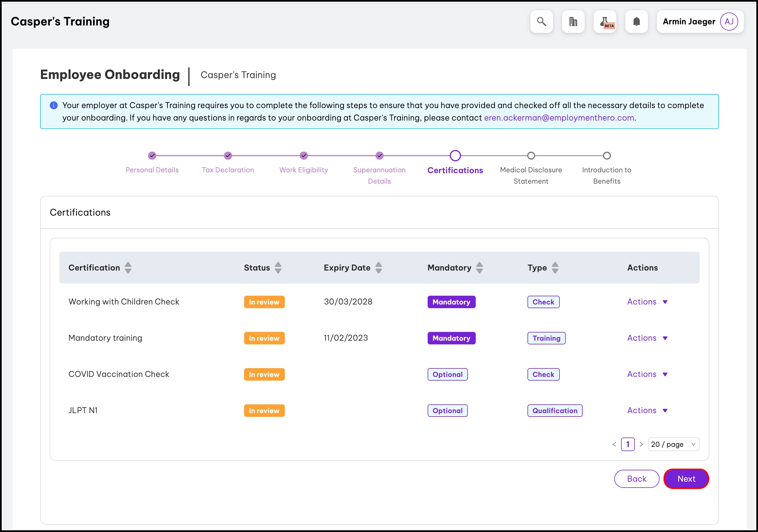Image resolution: width=758 pixels, height=532 pixels.
Task: Sort by Mandatory column arrows
Action: pyautogui.click(x=479, y=268)
